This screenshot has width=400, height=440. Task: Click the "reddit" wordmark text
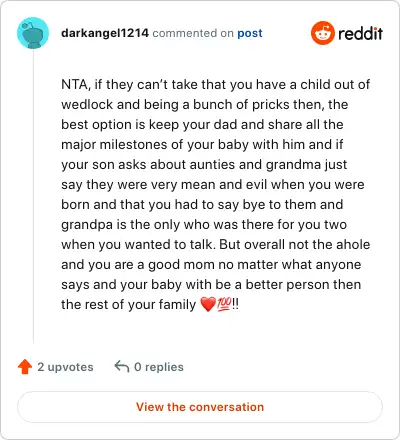click(x=361, y=33)
